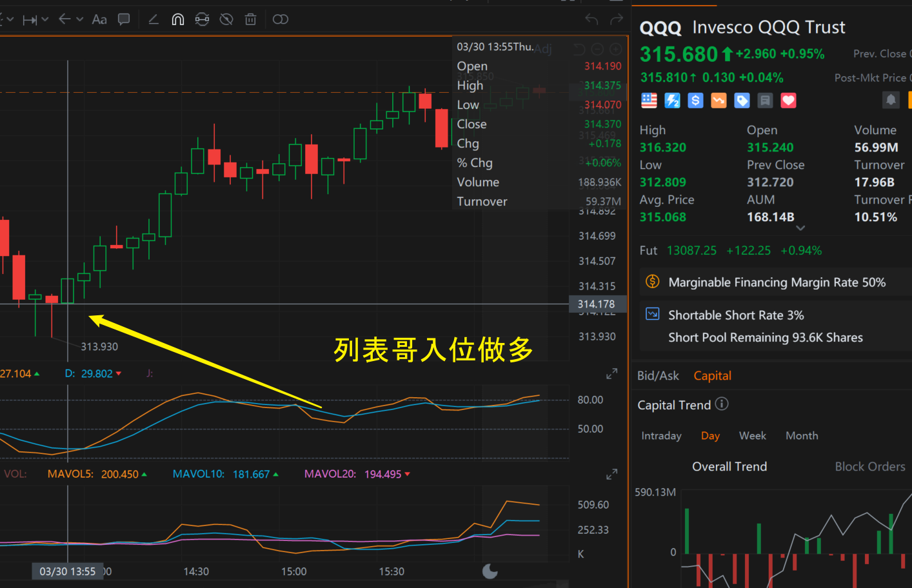This screenshot has width=912, height=588.
Task: Delete drawings with the trash icon
Action: (x=251, y=19)
